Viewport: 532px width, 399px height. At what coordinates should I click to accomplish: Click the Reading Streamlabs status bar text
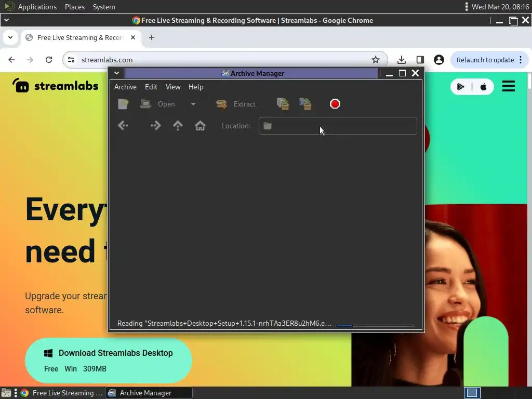pos(224,323)
